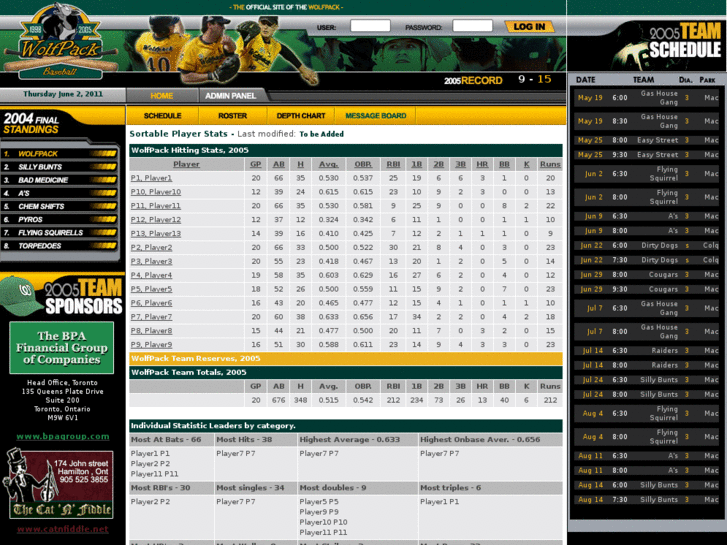Click the PASSWORD input field
Screen dimensions: 727x545
tap(472, 26)
